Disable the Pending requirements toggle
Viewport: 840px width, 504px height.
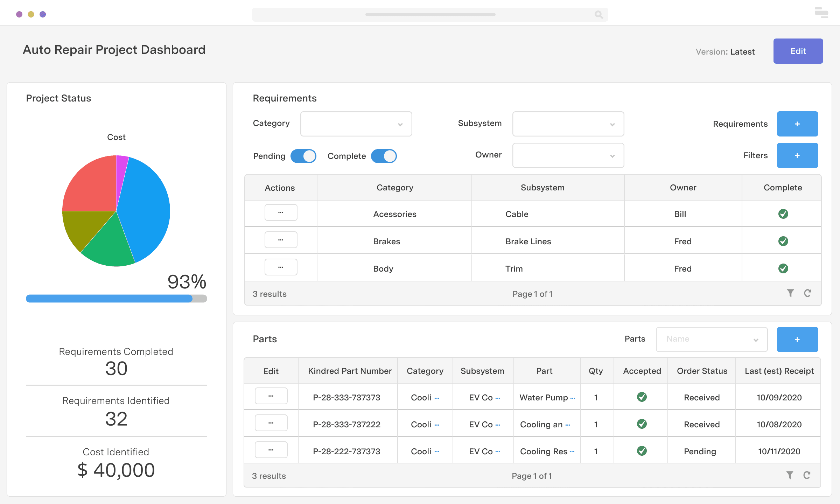pyautogui.click(x=303, y=156)
